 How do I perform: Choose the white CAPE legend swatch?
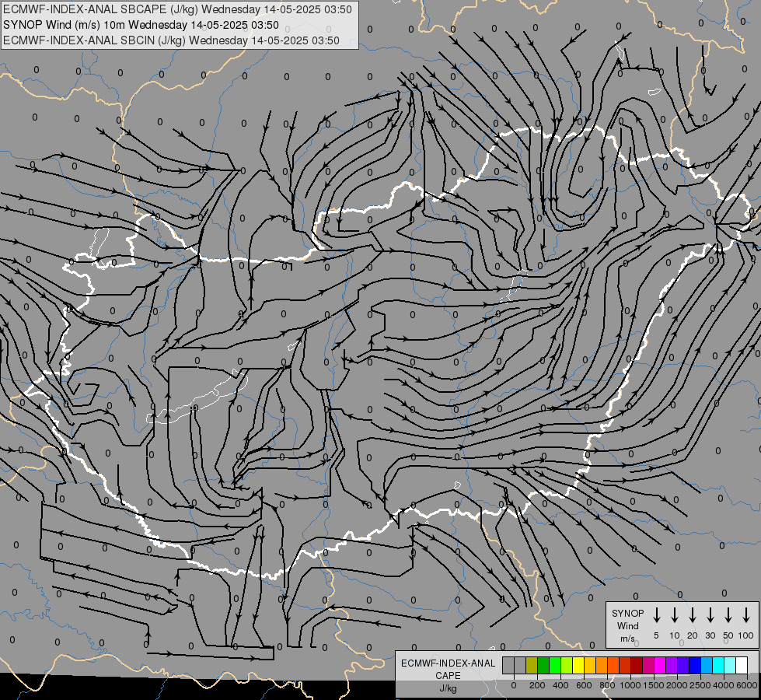[742, 665]
